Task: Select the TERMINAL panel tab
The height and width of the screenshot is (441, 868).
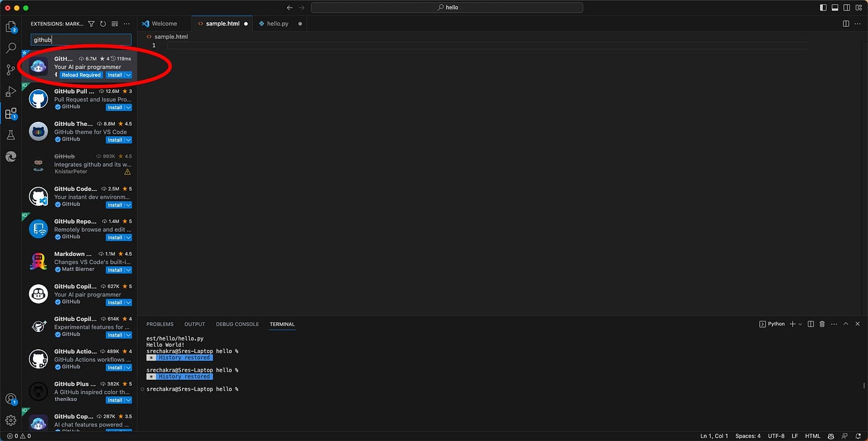Action: tap(282, 324)
